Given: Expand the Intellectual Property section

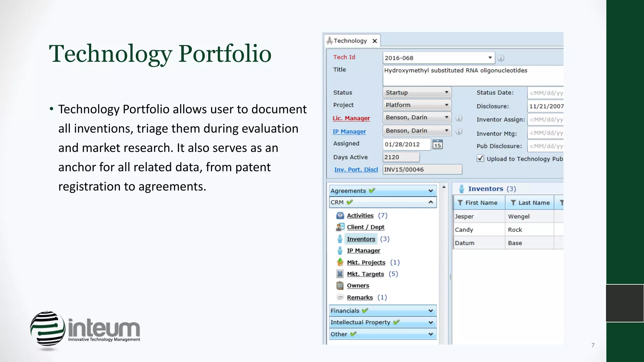Looking at the screenshot, I should click(x=430, y=322).
